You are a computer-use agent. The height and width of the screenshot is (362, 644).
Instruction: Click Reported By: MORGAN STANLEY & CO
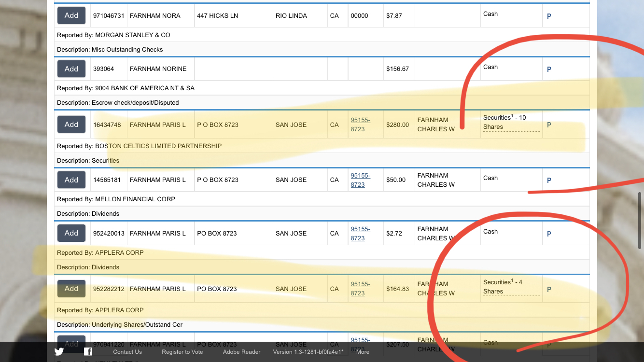[x=113, y=35]
